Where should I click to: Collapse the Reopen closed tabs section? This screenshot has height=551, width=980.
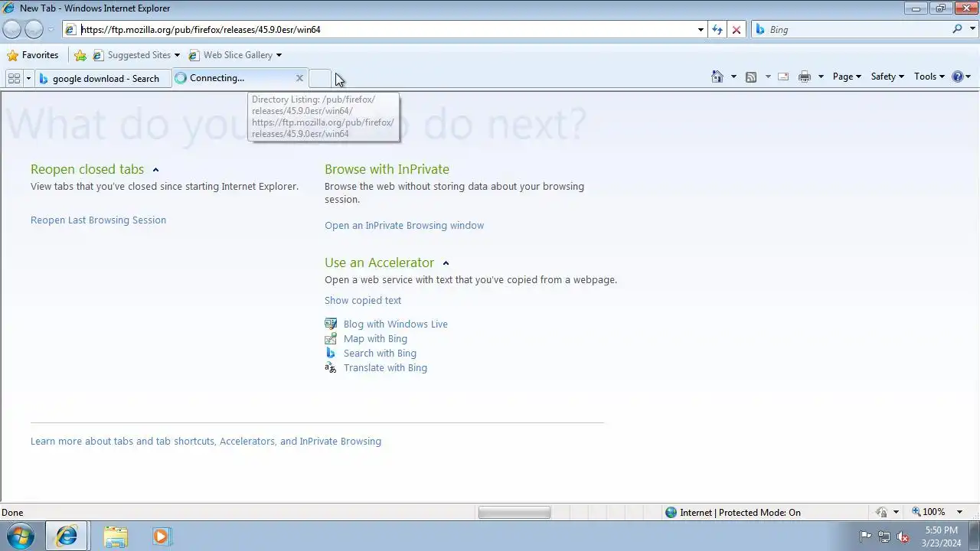tap(155, 170)
